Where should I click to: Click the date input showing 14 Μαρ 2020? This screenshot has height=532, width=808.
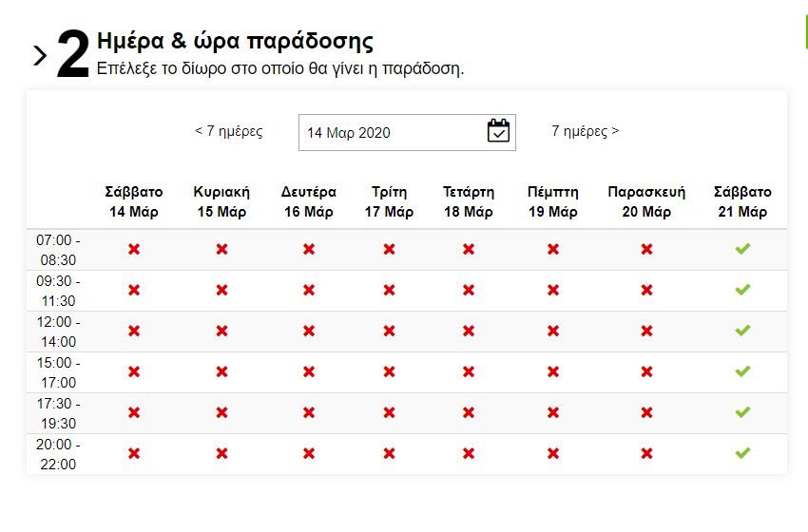click(390, 132)
